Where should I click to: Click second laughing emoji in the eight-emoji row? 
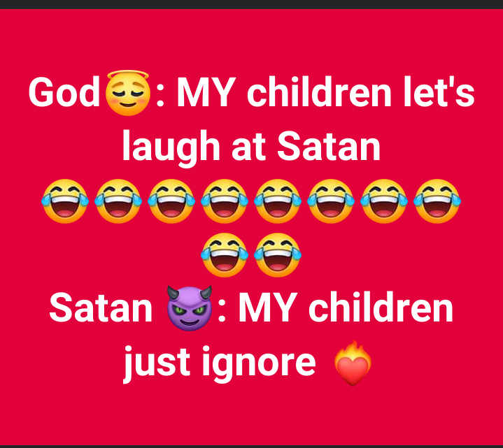click(x=118, y=201)
